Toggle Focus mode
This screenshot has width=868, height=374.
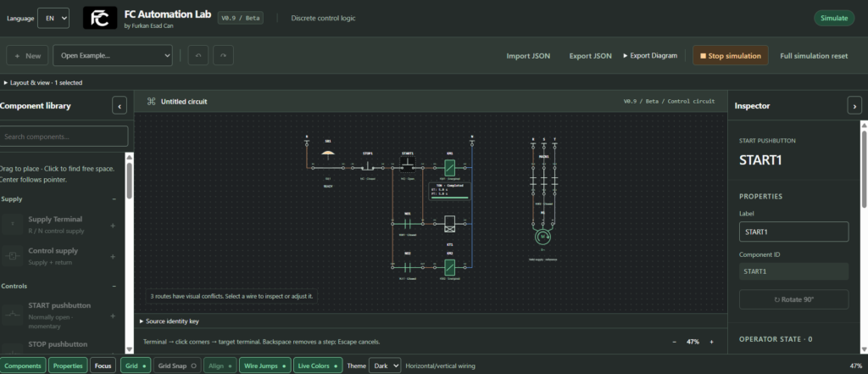click(103, 366)
